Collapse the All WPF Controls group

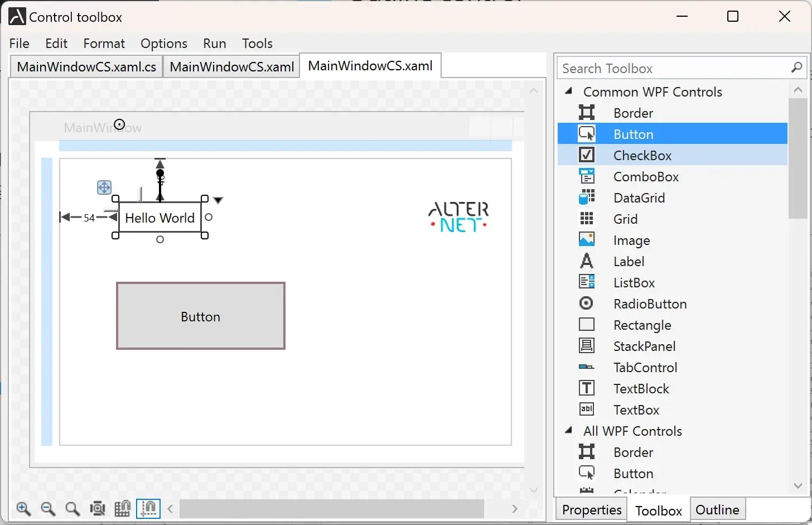(568, 430)
